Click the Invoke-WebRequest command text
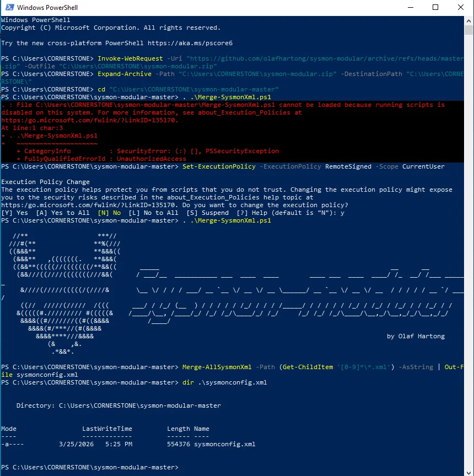 coord(128,58)
